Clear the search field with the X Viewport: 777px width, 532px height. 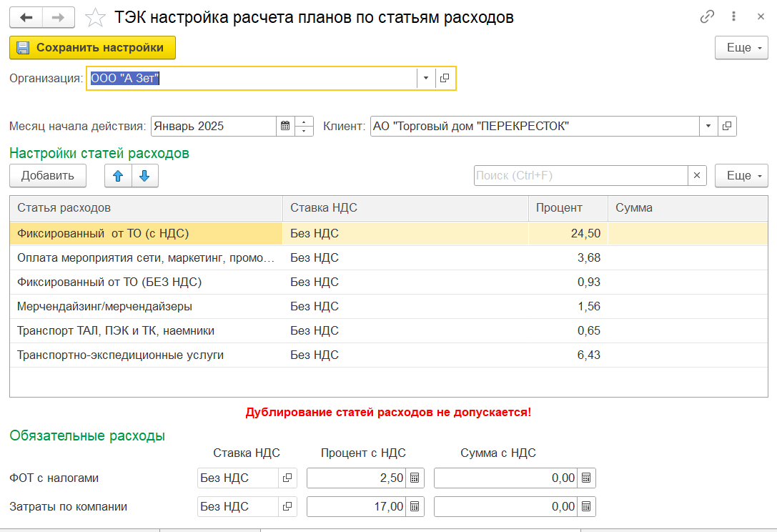(x=697, y=176)
